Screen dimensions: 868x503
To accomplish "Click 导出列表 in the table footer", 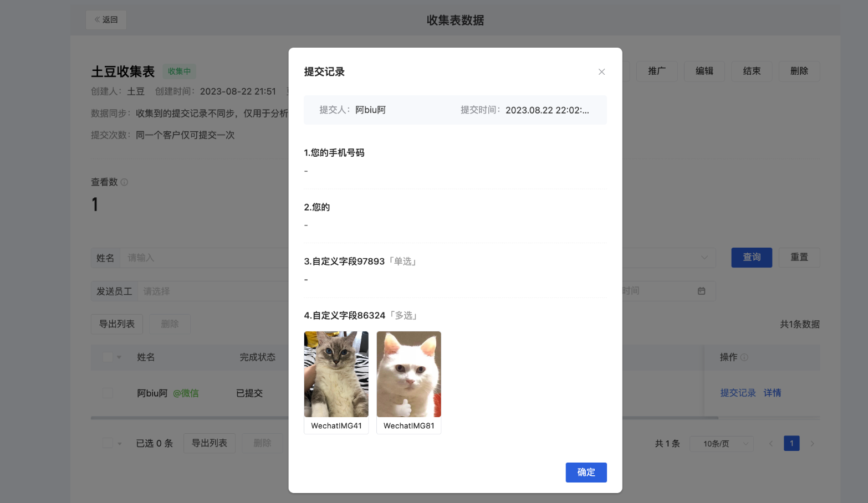I will click(210, 443).
